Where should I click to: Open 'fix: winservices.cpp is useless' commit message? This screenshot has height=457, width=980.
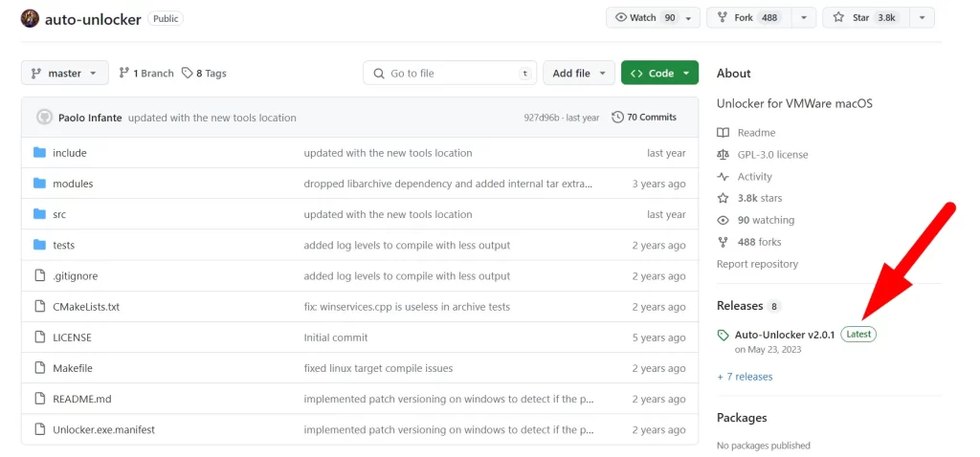[407, 307]
